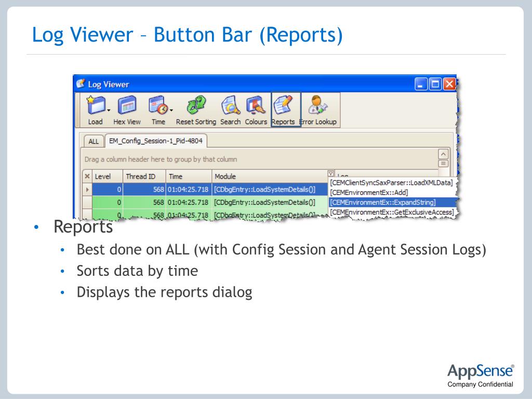Expand the Time button dropdown arrow
This screenshot has width=532, height=399.
pos(171,110)
